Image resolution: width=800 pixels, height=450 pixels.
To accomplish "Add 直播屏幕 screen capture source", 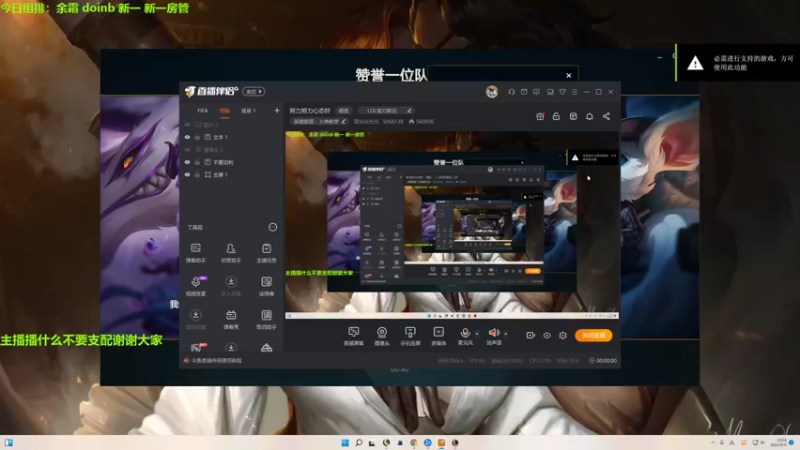I will [353, 336].
